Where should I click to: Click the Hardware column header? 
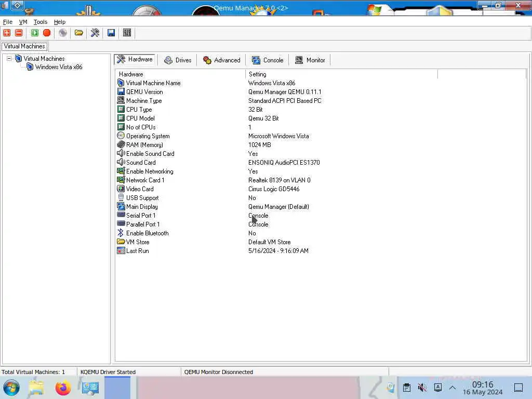point(180,74)
